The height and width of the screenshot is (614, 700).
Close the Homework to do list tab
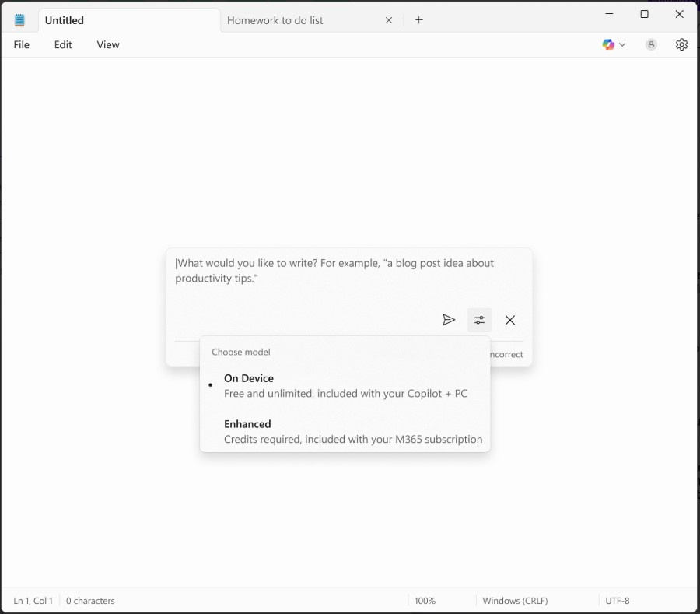389,20
